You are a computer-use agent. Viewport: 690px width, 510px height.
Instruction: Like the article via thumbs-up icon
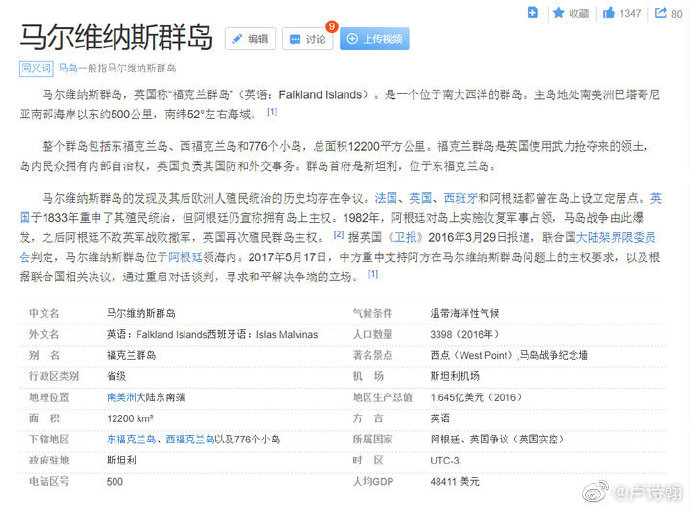coord(611,13)
